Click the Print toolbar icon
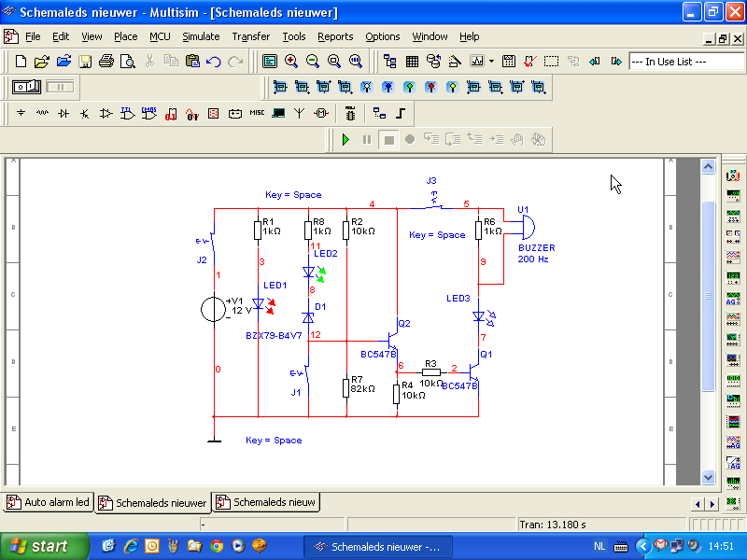747x560 pixels. click(x=106, y=62)
